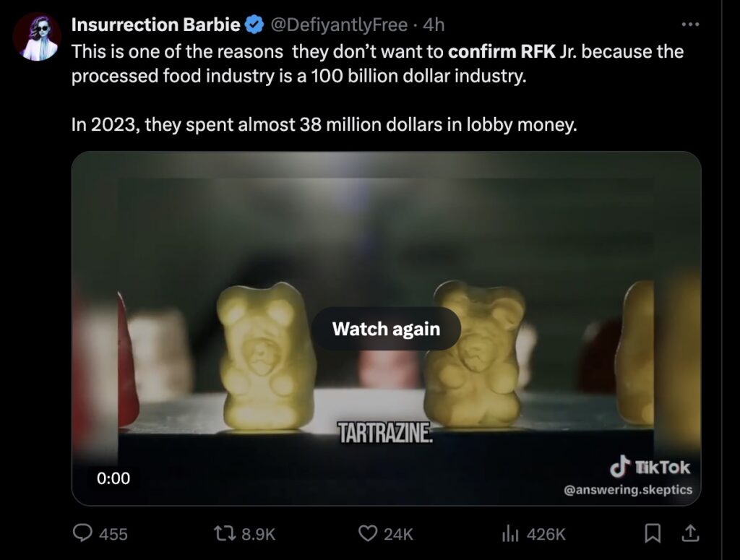This screenshot has width=740, height=560.
Task: Click the 0:00 video time indicator
Action: 113,478
